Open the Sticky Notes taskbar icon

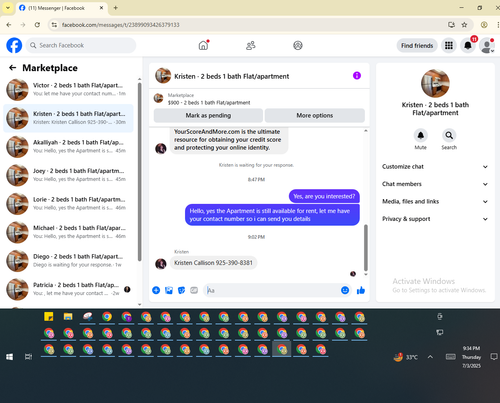[x=49, y=317]
